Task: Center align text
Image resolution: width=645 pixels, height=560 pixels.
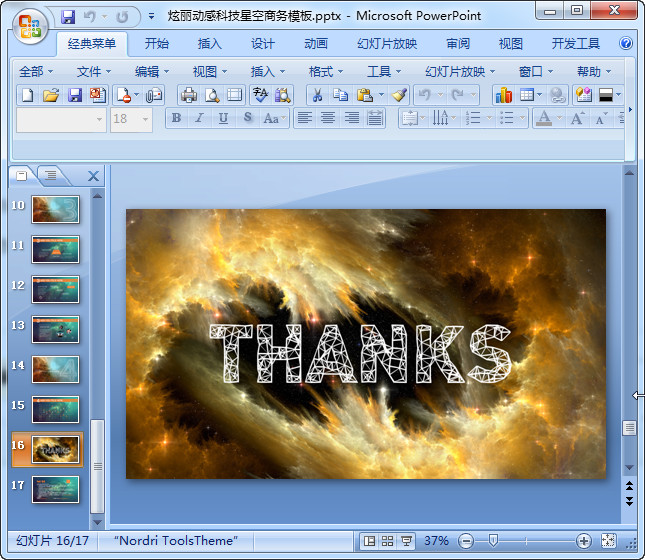Action: click(x=328, y=119)
